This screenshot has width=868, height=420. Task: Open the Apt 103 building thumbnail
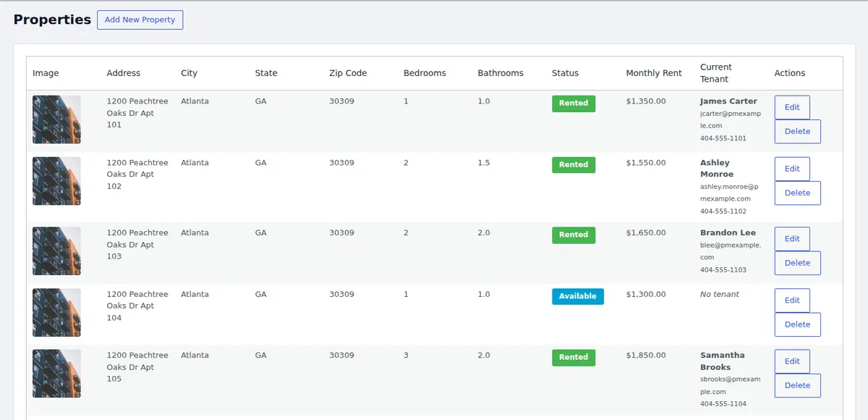56,251
